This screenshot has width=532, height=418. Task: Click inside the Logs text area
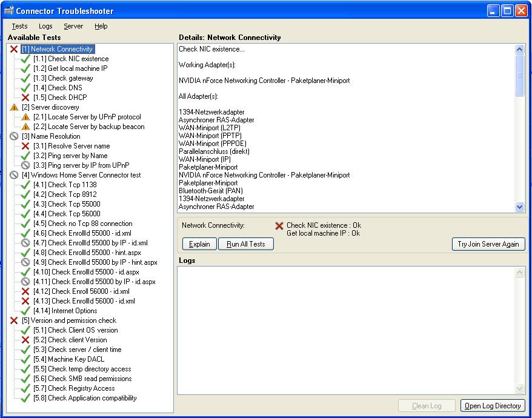[346, 331]
